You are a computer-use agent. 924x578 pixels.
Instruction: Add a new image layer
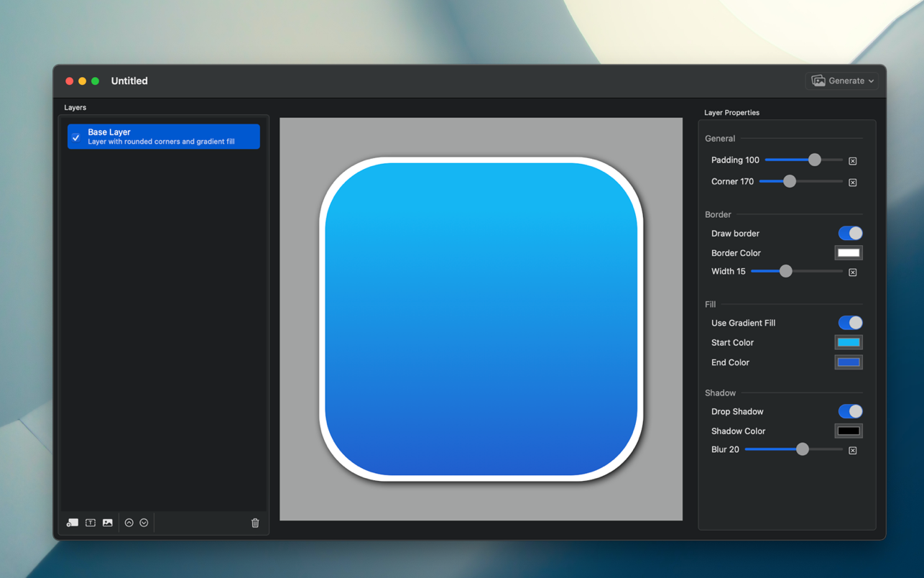[108, 523]
